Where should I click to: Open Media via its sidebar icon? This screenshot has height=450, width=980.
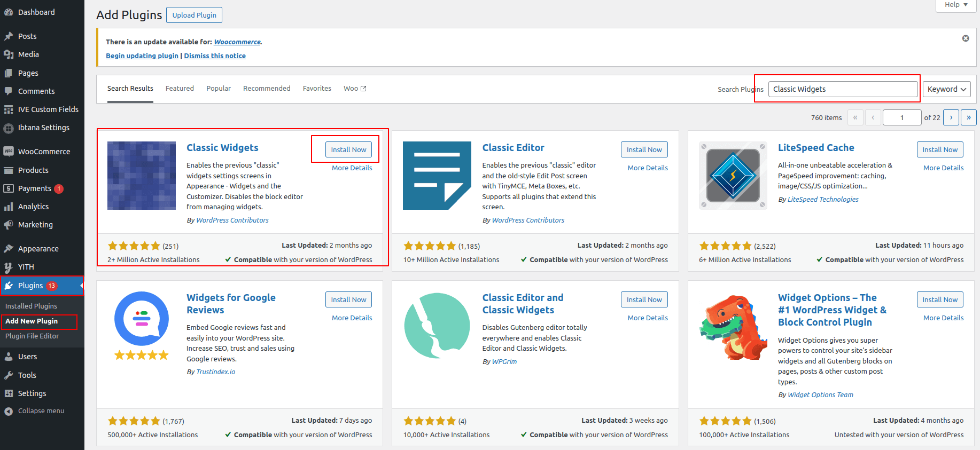coord(9,54)
